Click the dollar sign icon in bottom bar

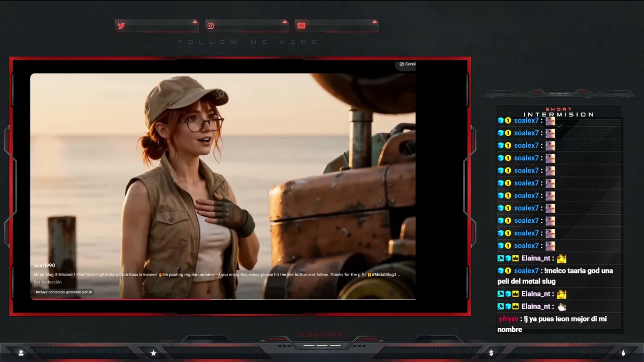pos(491,353)
